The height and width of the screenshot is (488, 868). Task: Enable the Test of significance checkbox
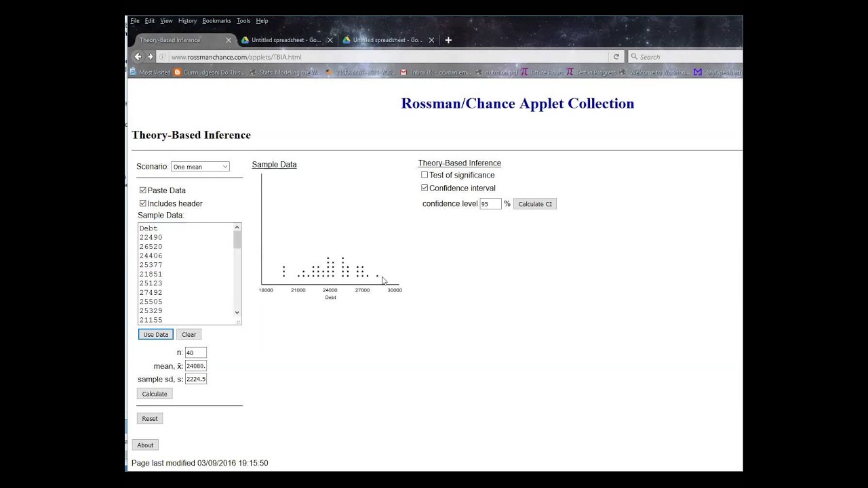pos(425,175)
